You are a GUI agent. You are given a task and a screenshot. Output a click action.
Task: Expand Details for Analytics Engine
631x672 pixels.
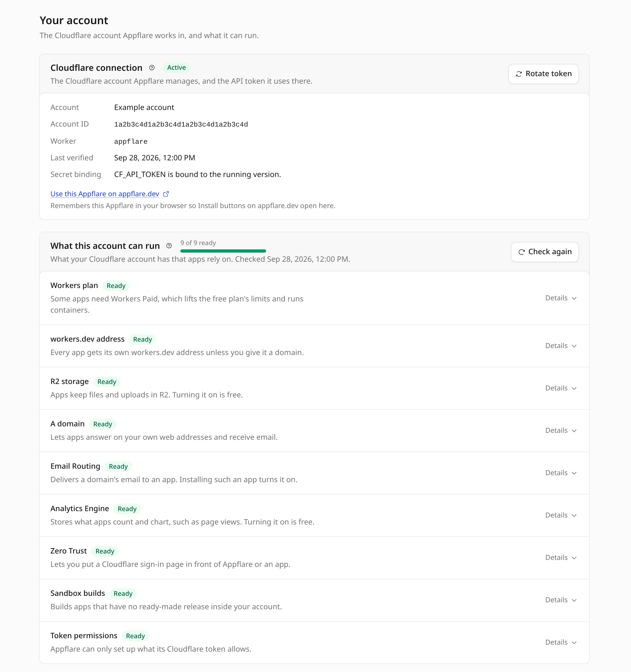tap(561, 515)
